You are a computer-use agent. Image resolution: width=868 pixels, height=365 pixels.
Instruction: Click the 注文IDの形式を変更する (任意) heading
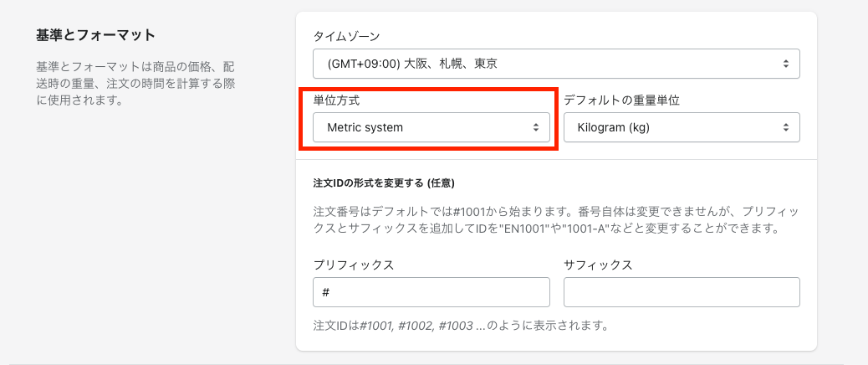point(383,182)
